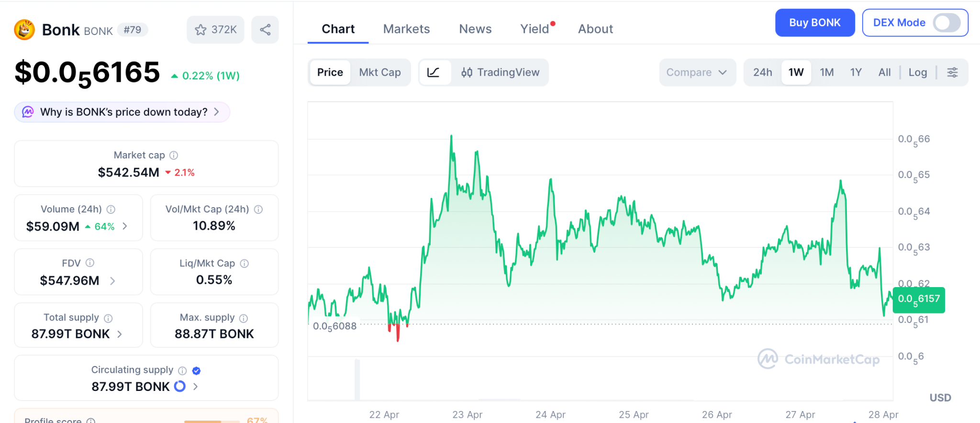Select the 1M time range
The width and height of the screenshot is (980, 423).
826,72
